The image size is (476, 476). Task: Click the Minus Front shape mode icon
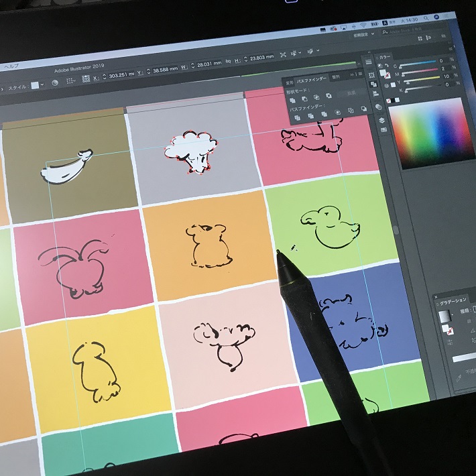[x=304, y=99]
